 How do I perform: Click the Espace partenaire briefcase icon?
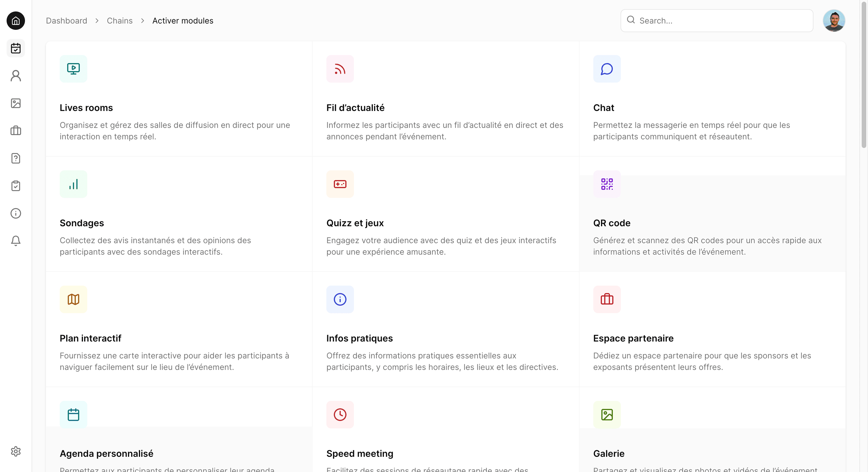pos(607,299)
